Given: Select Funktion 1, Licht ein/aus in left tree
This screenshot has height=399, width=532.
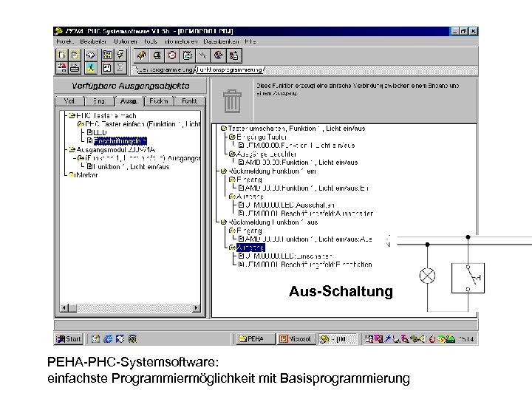Looking at the screenshot, I should 132,166.
